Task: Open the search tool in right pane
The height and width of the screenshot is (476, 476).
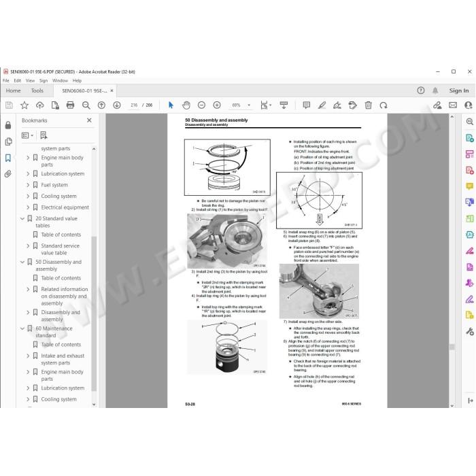Action: (x=470, y=122)
